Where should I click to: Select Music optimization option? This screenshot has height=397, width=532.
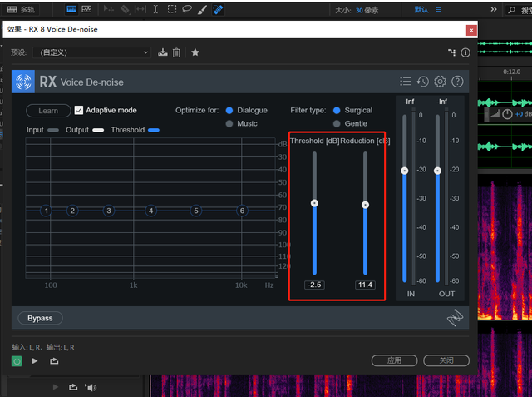pyautogui.click(x=229, y=123)
